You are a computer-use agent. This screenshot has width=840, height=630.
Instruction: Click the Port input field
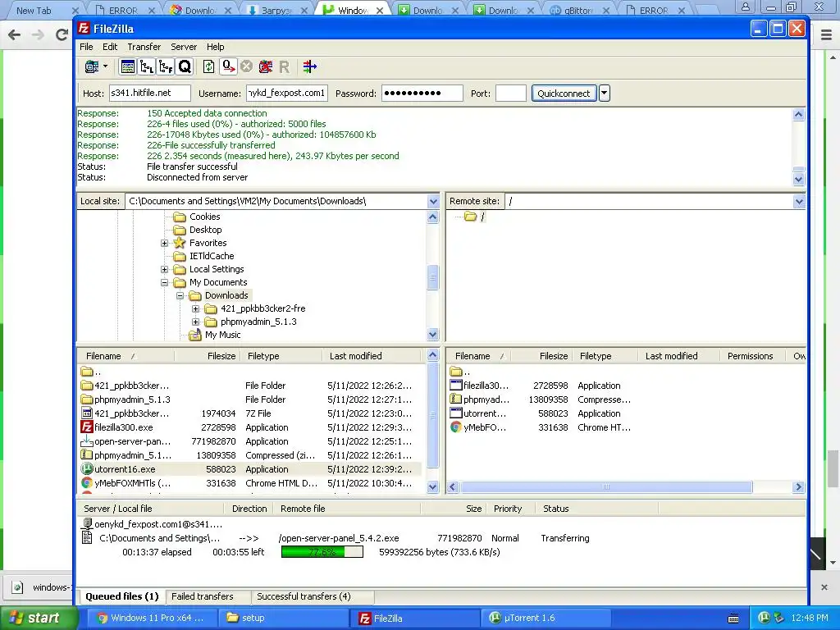click(511, 94)
